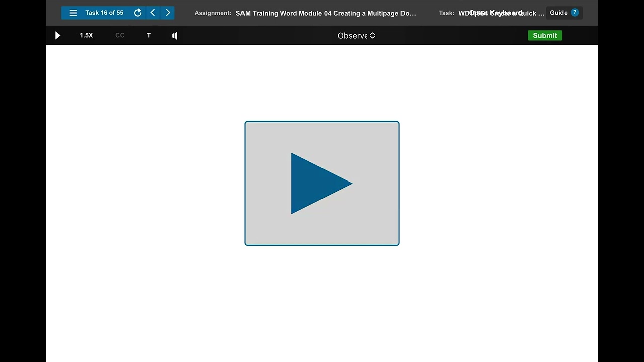Toggle closed captions CC
The image size is (644, 362).
click(x=120, y=35)
